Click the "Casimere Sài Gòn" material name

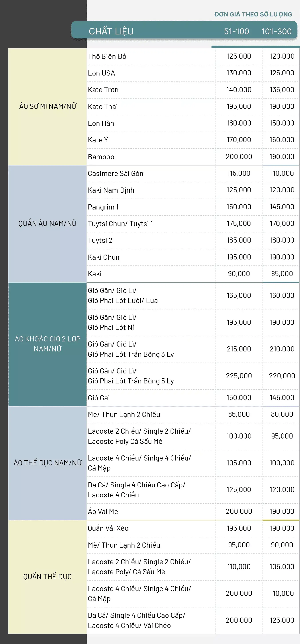pos(116,173)
